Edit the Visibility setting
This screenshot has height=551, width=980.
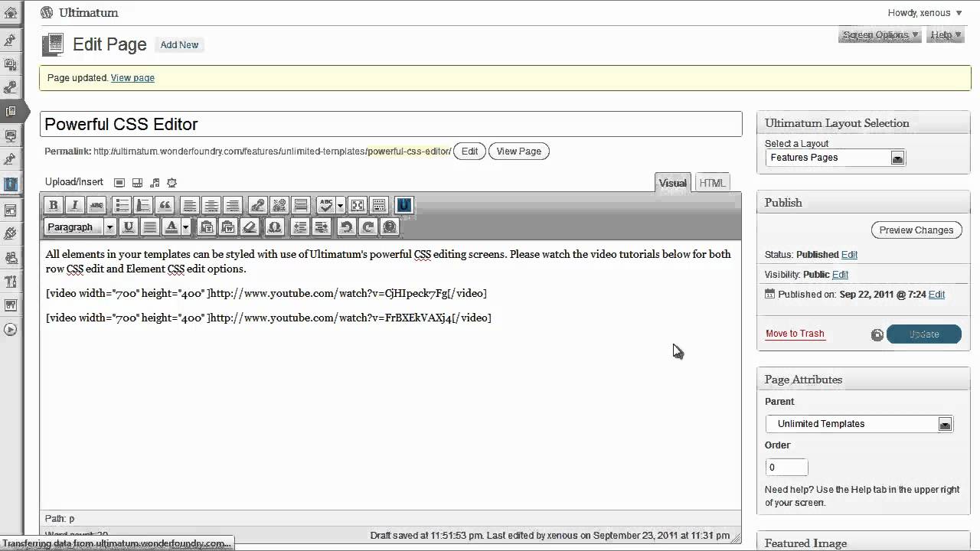click(x=840, y=275)
